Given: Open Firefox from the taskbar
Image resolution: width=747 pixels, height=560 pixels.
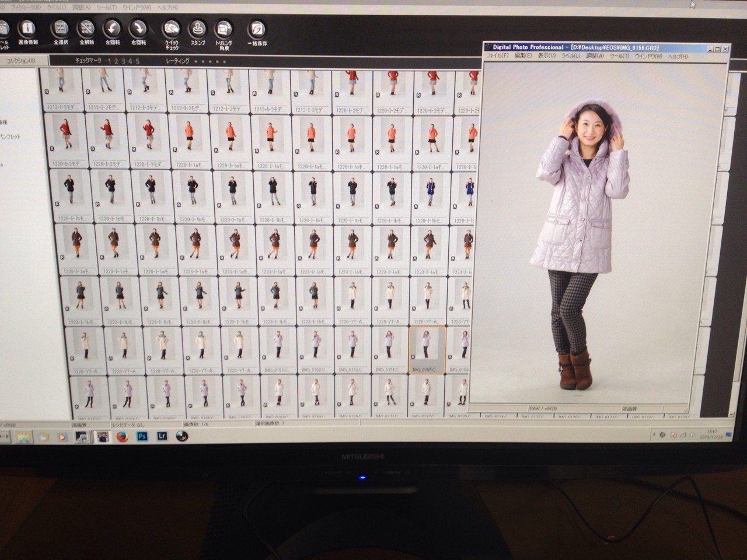Looking at the screenshot, I should 122,436.
